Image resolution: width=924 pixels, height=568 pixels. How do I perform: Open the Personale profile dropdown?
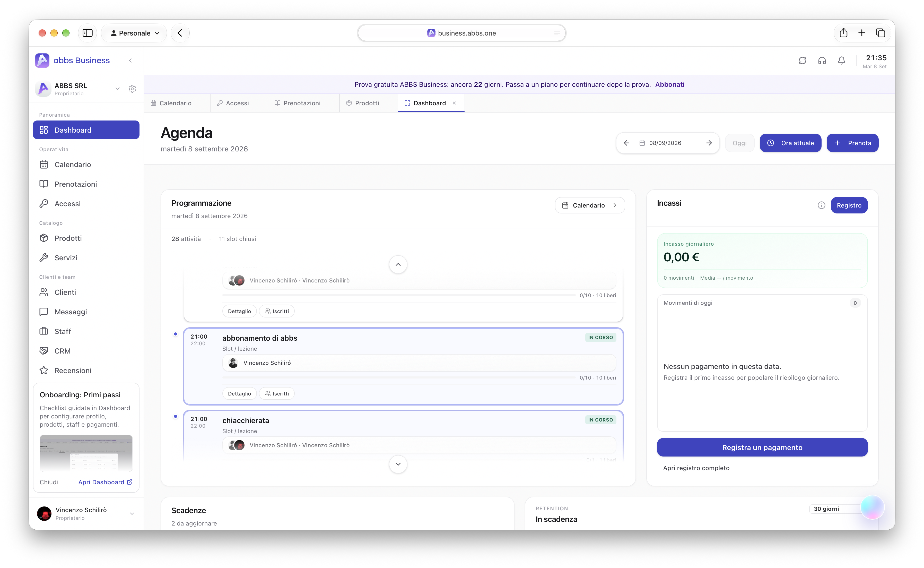134,33
